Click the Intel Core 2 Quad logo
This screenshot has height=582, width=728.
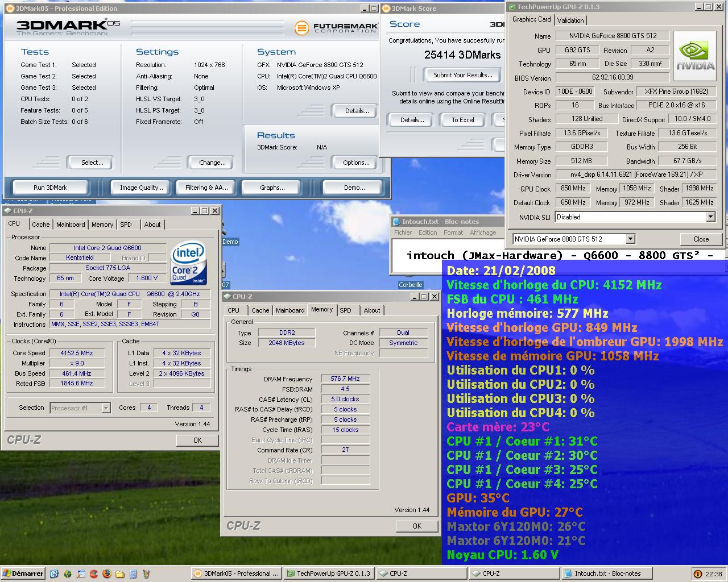[189, 264]
